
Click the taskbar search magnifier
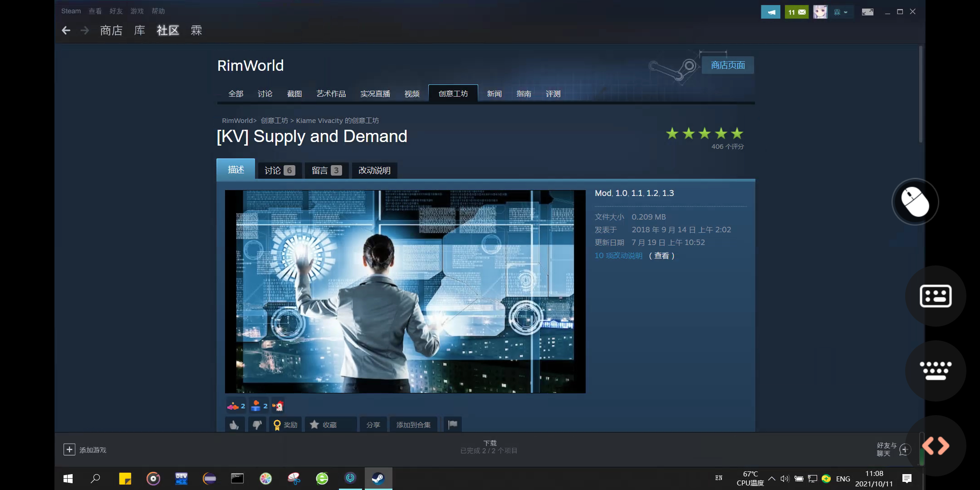[x=96, y=479]
